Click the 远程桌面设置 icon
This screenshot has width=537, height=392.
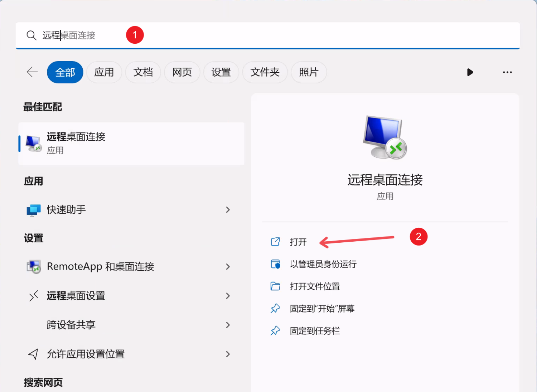(34, 296)
